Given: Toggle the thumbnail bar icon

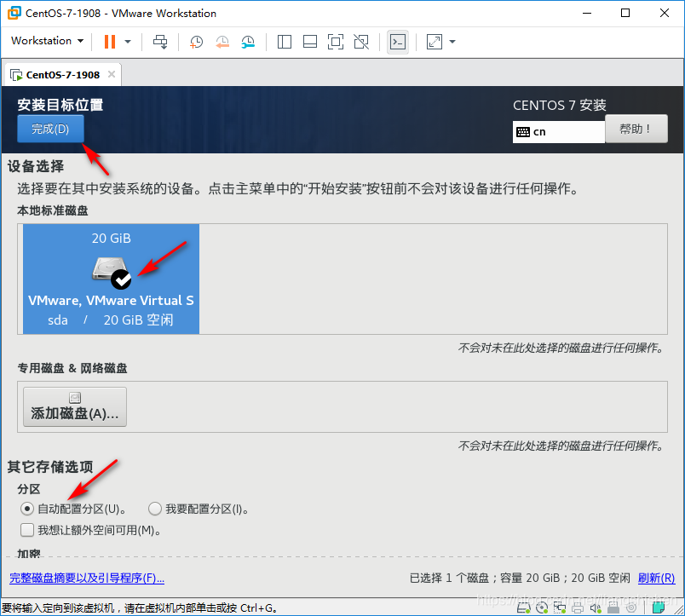Looking at the screenshot, I should tap(310, 42).
